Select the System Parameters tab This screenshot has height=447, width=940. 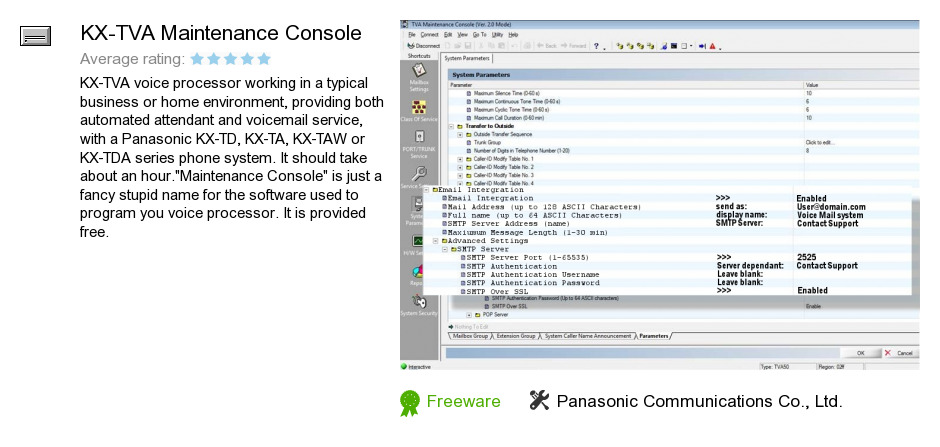tap(467, 58)
